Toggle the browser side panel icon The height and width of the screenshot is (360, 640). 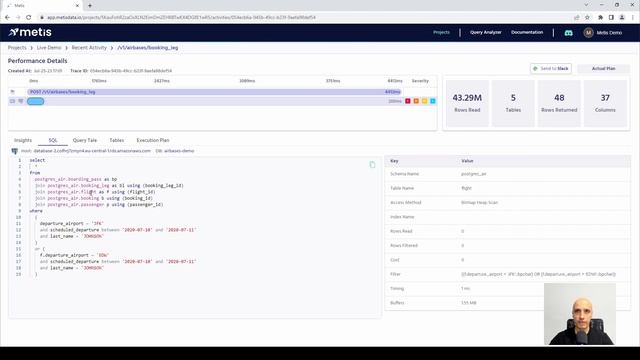[611, 18]
